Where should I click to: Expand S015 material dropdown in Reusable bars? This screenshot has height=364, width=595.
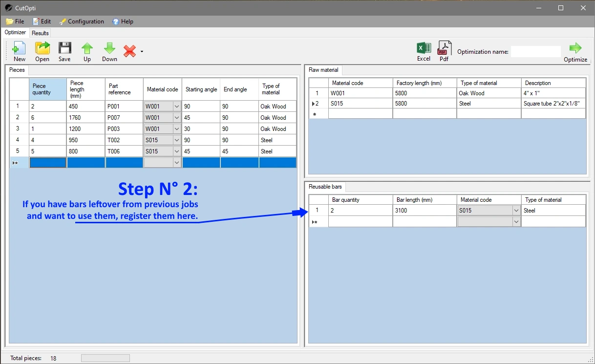[516, 211]
